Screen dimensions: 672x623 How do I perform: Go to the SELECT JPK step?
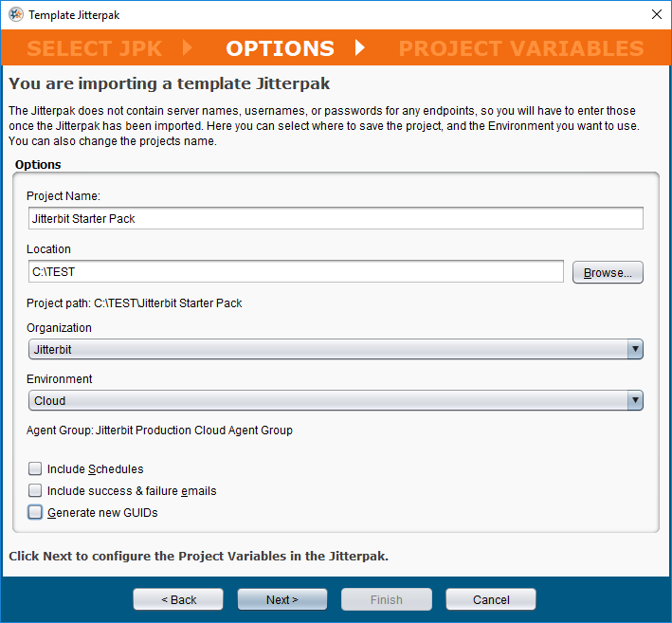coord(95,48)
